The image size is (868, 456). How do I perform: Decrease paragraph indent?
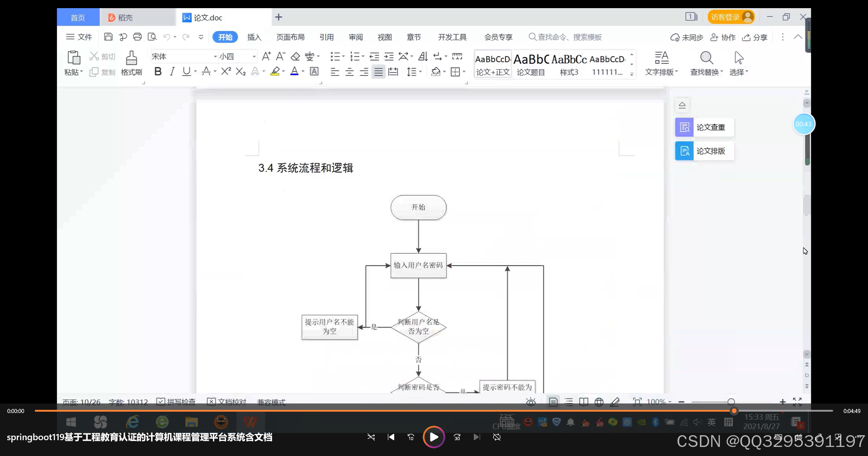point(374,57)
